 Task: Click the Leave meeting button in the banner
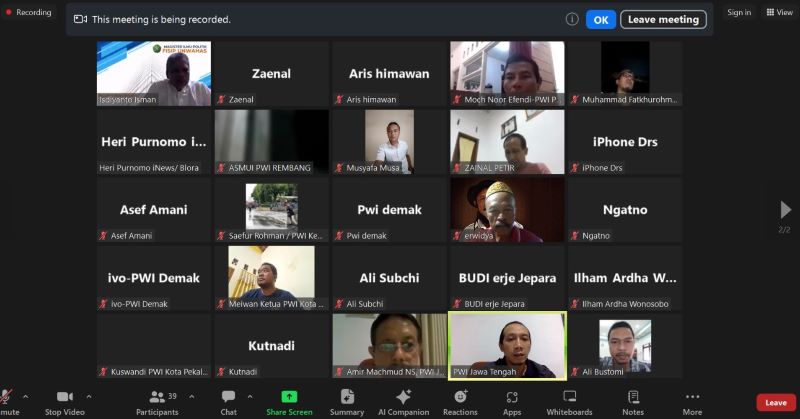click(663, 19)
